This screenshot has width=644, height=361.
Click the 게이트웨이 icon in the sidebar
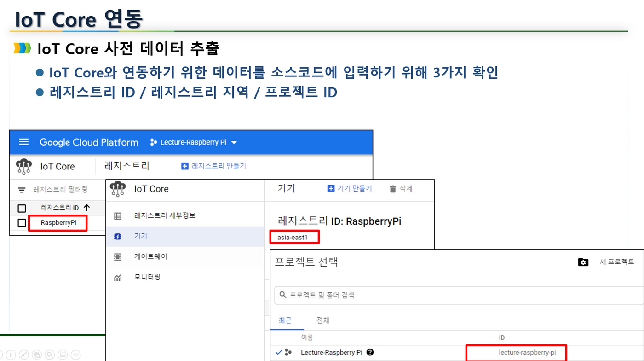(118, 257)
